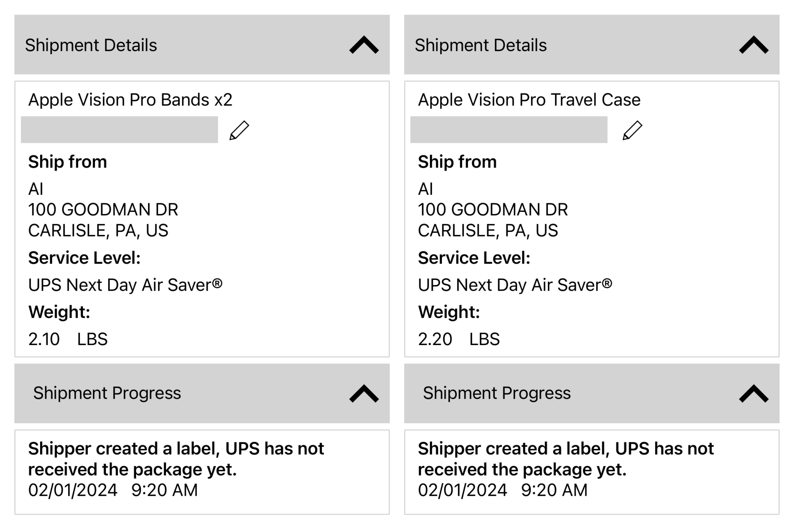Select Apple Vision Pro Travel Case title
Viewport: 794px width, 532px height.
529,100
